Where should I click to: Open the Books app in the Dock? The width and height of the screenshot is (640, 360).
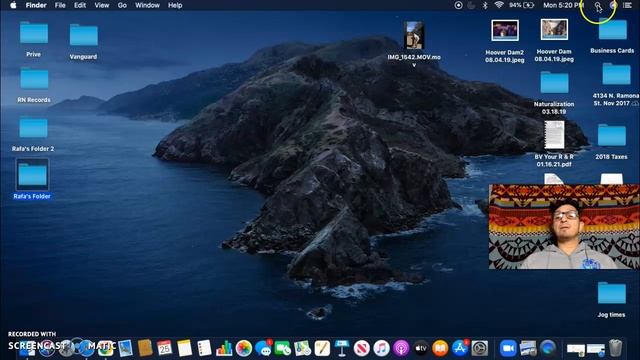click(x=440, y=348)
